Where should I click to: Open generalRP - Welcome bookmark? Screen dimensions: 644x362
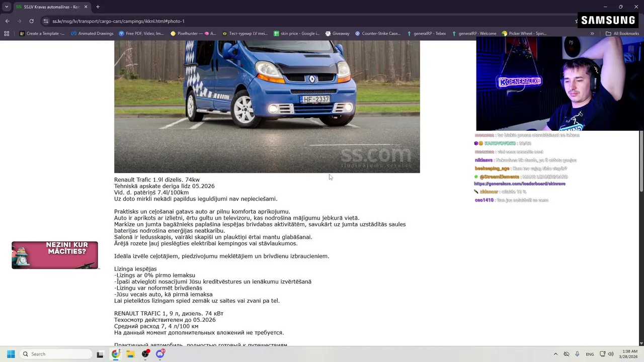474,34
